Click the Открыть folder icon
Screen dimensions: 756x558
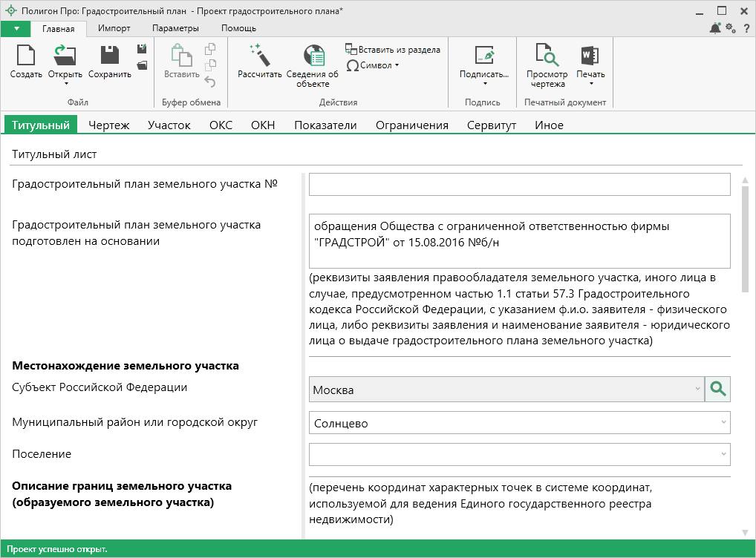pos(65,56)
